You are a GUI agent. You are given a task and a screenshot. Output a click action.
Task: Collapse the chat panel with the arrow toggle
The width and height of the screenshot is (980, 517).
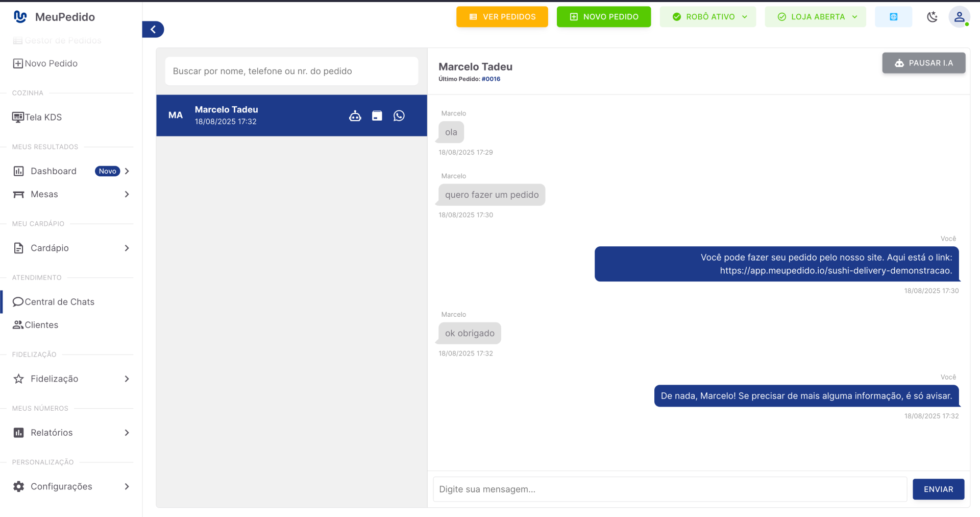tap(153, 29)
